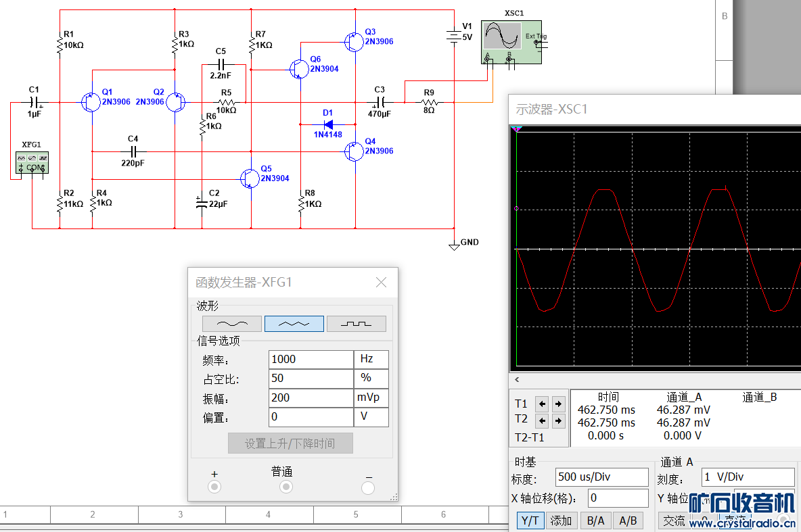Open the Hz frequency unit selector

point(371,359)
